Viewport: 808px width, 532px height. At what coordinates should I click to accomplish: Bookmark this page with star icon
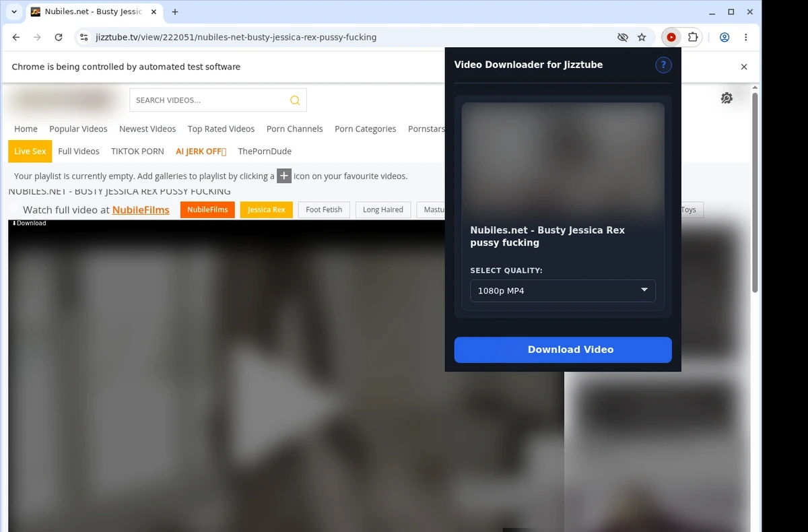[x=642, y=38]
